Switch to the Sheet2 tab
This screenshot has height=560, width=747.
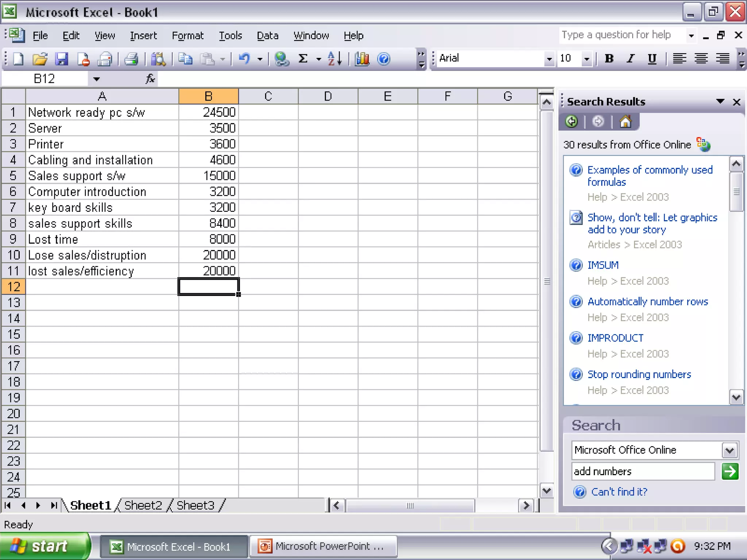pos(143,505)
